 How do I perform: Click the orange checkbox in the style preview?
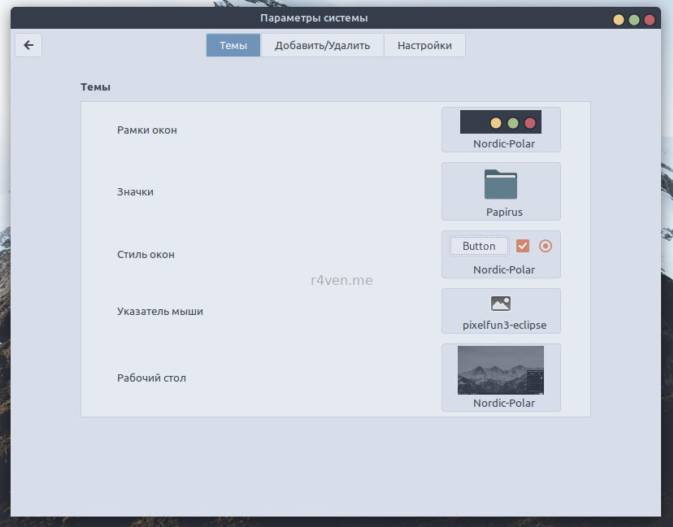(523, 246)
